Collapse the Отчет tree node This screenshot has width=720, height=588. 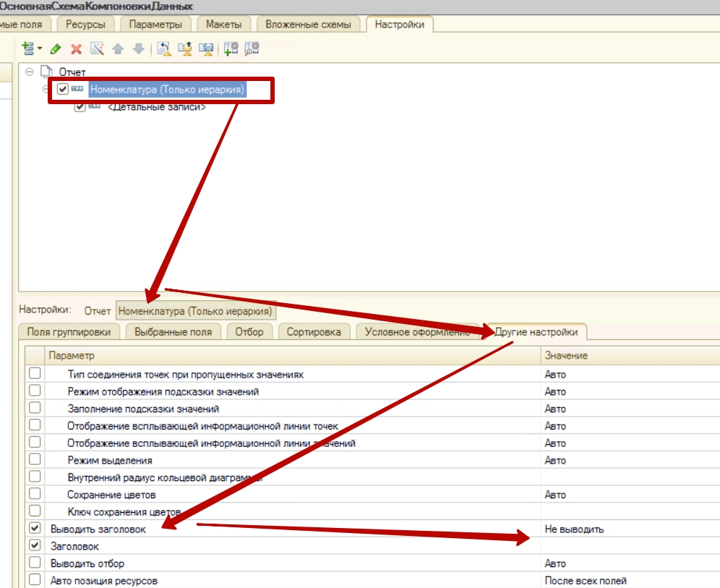coord(29,72)
